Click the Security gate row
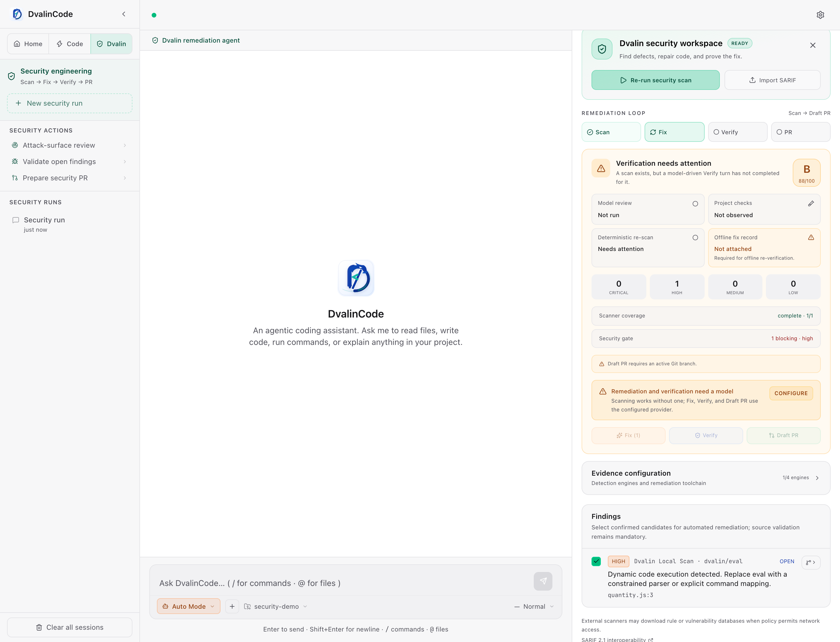The height and width of the screenshot is (642, 840). pos(706,339)
